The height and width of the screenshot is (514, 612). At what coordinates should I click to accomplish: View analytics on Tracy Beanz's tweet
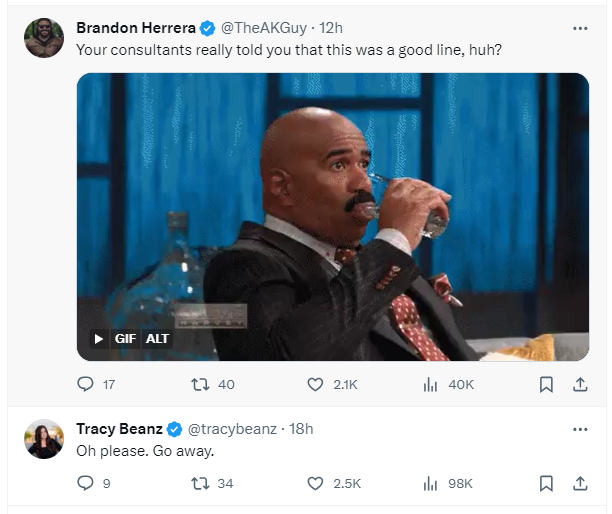tap(432, 484)
